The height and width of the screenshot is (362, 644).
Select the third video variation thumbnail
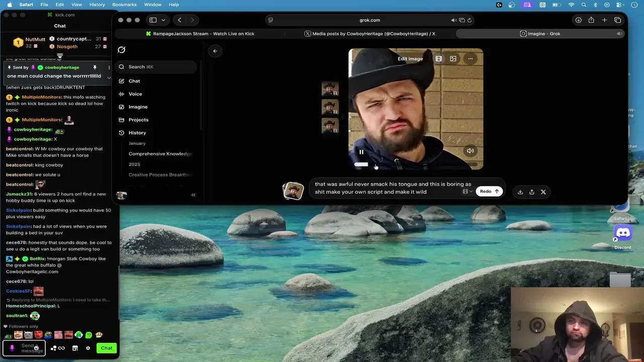330,126
